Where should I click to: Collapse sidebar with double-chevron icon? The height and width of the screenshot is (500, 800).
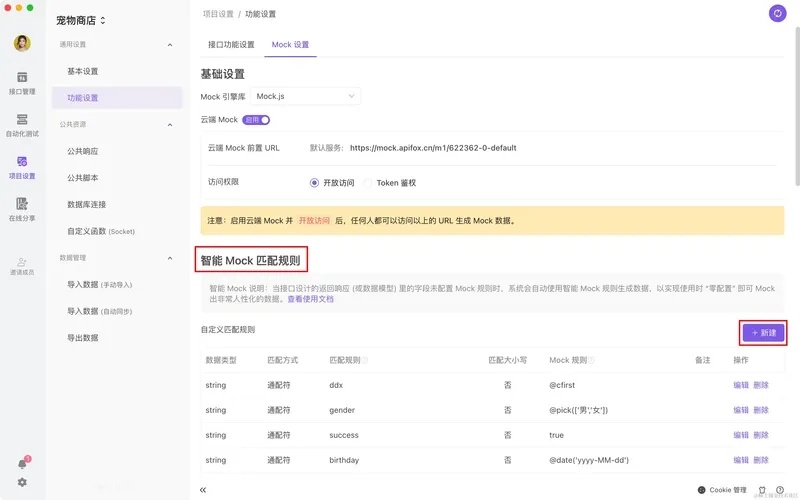click(203, 490)
